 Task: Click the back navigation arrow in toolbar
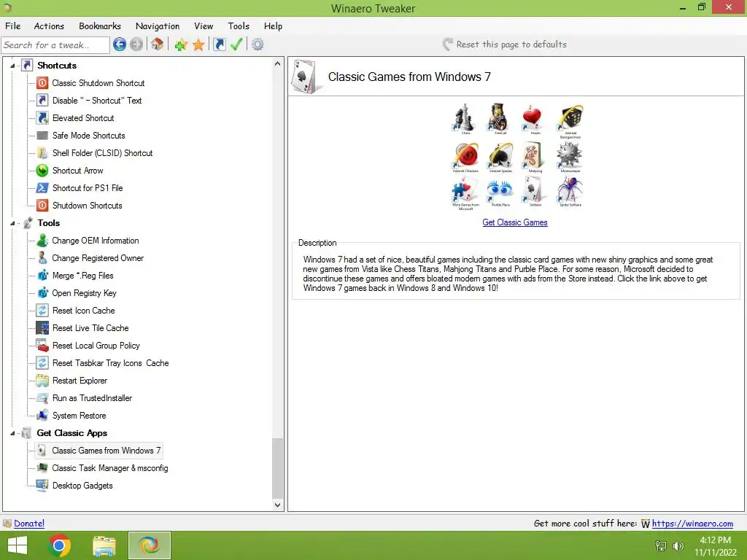coord(120,44)
